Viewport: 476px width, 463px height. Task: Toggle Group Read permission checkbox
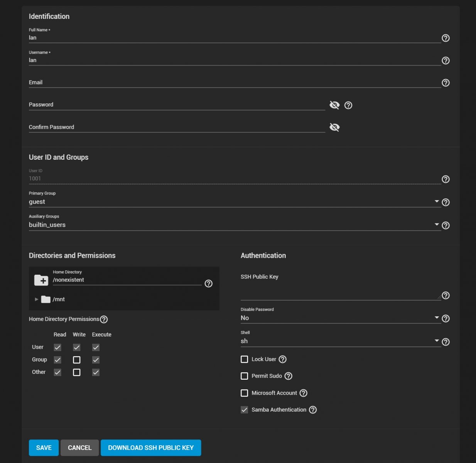pyautogui.click(x=57, y=360)
